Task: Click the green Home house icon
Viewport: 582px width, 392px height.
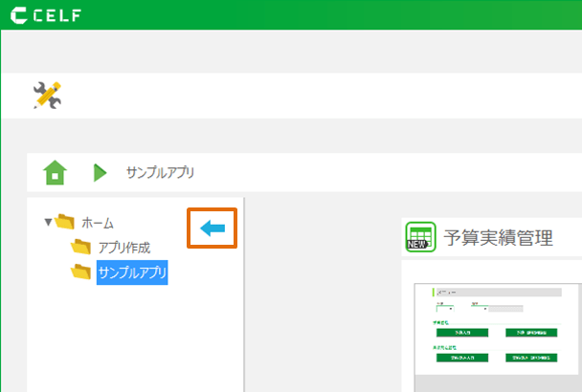Action: click(x=56, y=173)
